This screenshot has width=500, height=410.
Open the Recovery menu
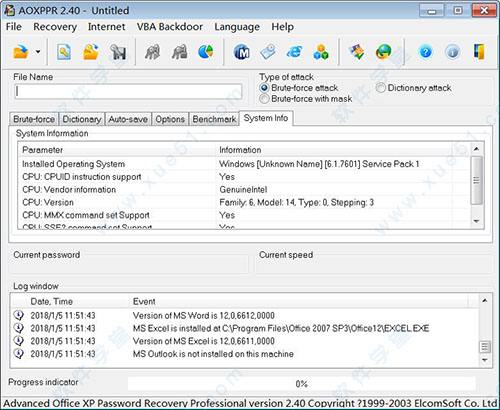(x=55, y=27)
